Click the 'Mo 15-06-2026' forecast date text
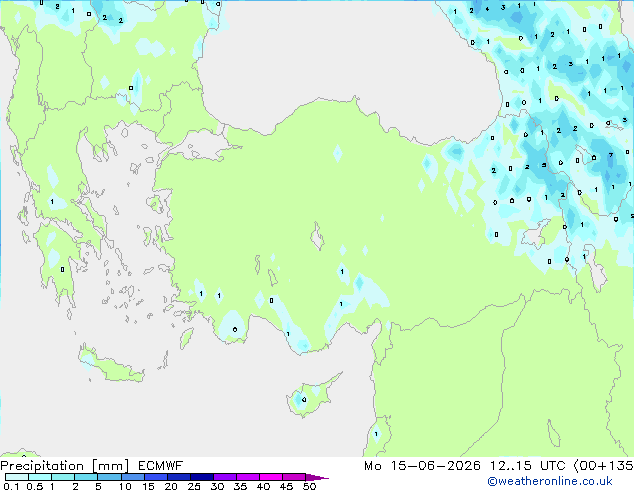This screenshot has width=634, height=490. click(x=422, y=466)
